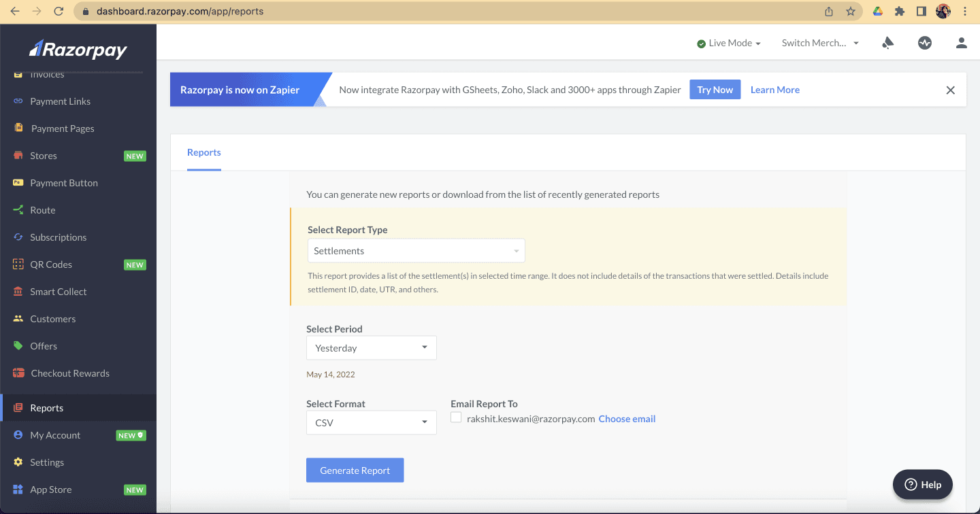This screenshot has width=980, height=514.
Task: Open the activity pulse icon
Action: pos(924,43)
